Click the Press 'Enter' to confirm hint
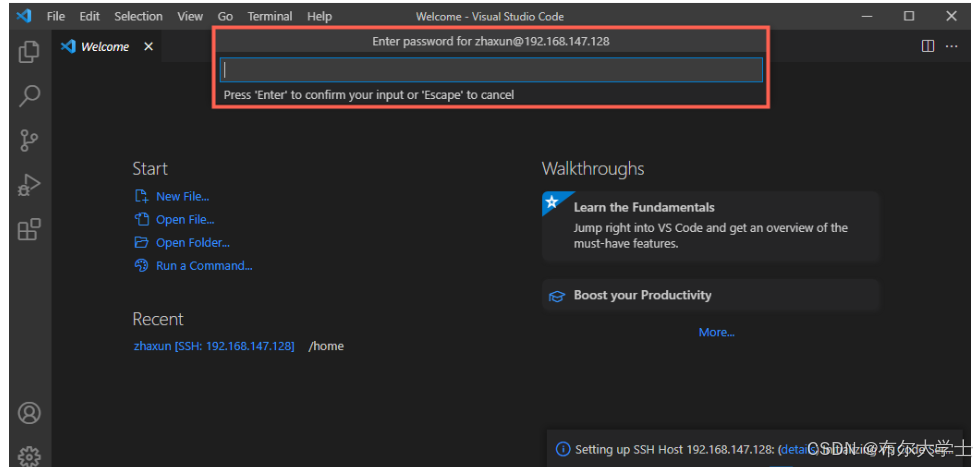The image size is (977, 467). 369,95
